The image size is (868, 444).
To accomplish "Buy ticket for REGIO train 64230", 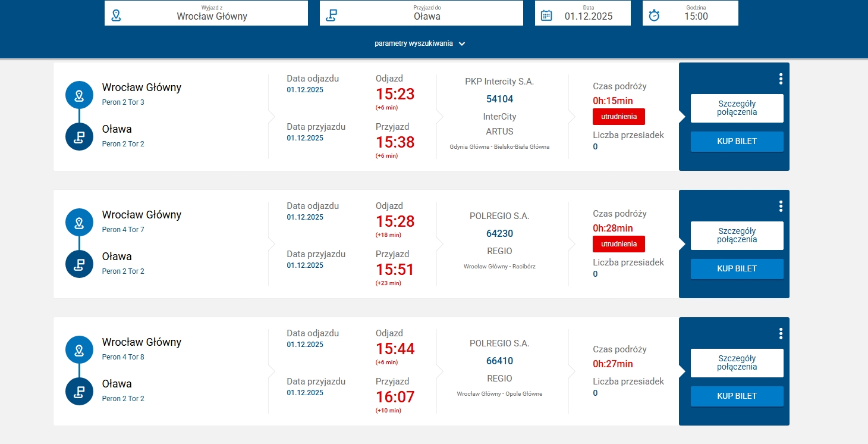I will pos(737,269).
